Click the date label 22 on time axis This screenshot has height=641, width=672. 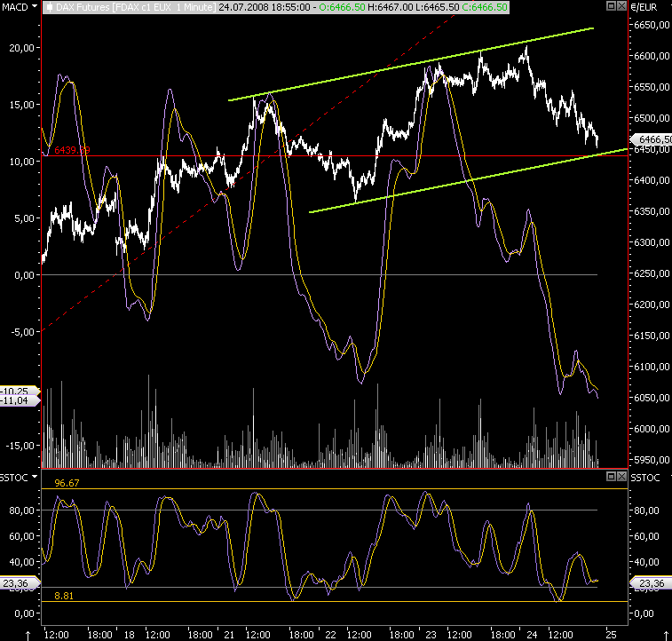point(330,635)
